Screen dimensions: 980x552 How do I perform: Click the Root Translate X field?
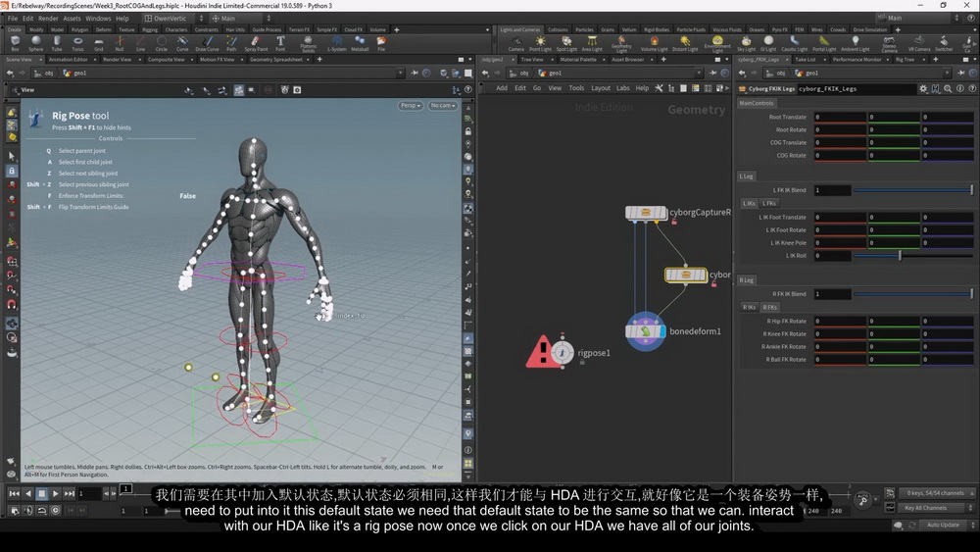(x=840, y=117)
